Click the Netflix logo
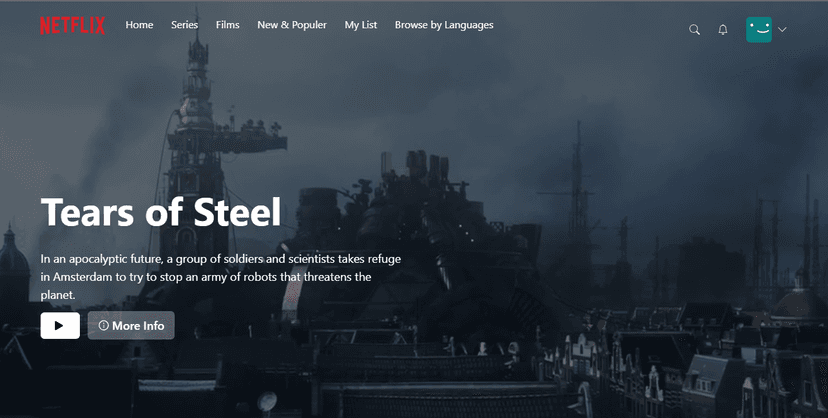 (x=72, y=25)
